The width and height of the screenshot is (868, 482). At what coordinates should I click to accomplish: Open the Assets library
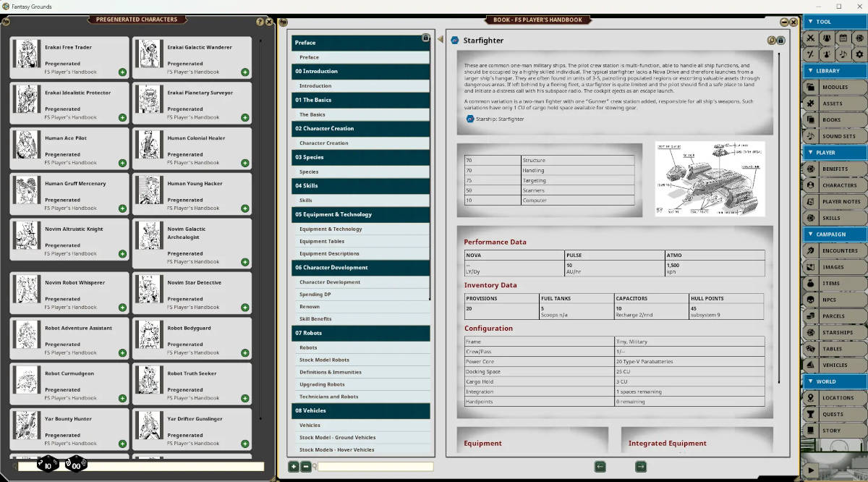835,103
